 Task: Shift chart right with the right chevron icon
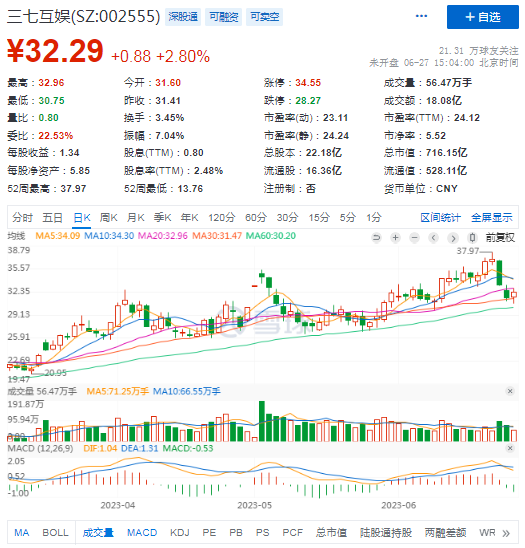coord(453,238)
